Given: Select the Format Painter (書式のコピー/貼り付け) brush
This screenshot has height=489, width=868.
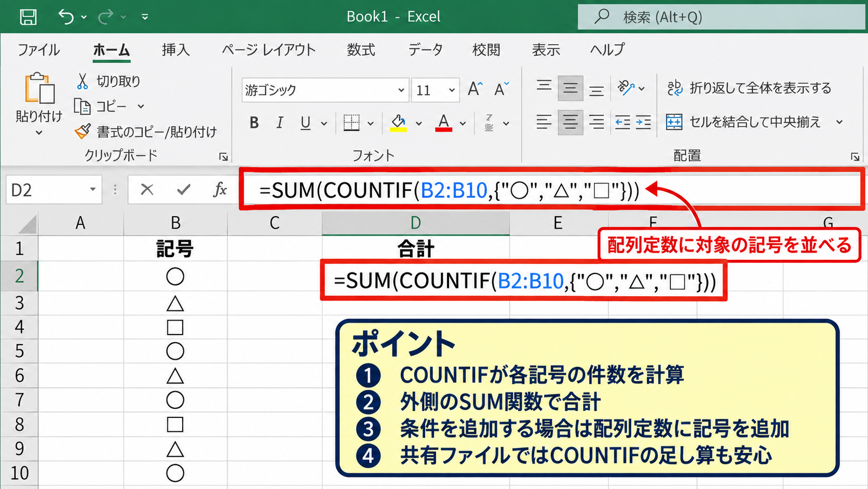Looking at the screenshot, I should click(x=83, y=131).
